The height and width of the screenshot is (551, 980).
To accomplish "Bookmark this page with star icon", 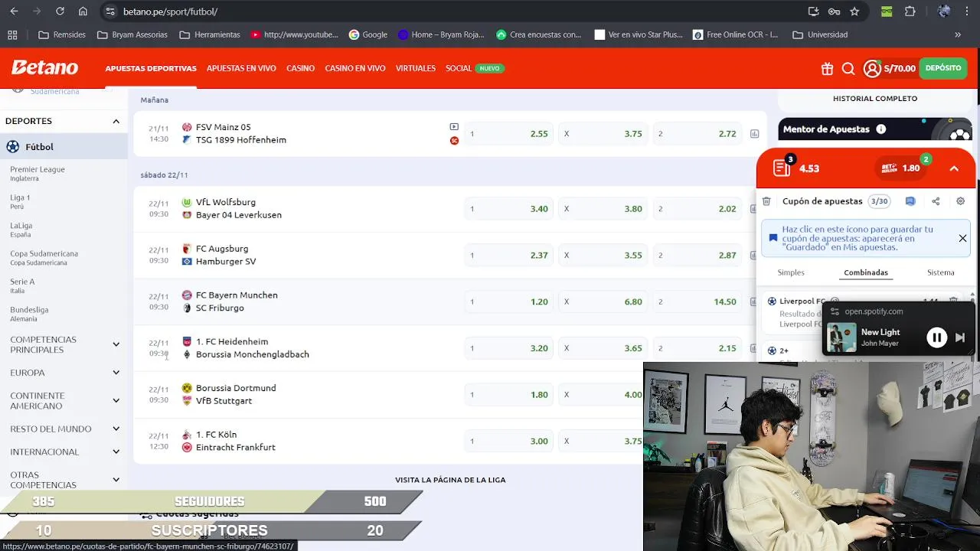I will click(x=854, y=11).
